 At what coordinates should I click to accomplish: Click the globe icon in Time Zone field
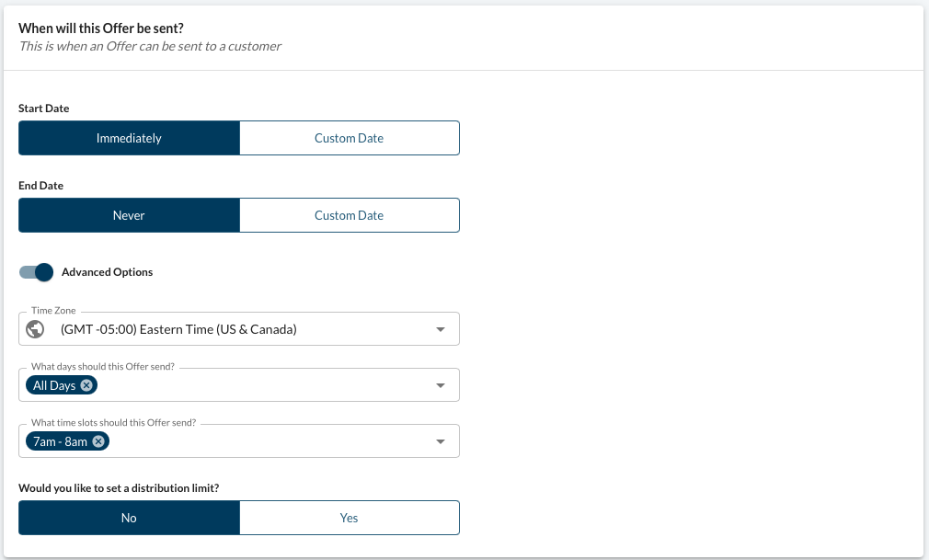click(x=37, y=329)
